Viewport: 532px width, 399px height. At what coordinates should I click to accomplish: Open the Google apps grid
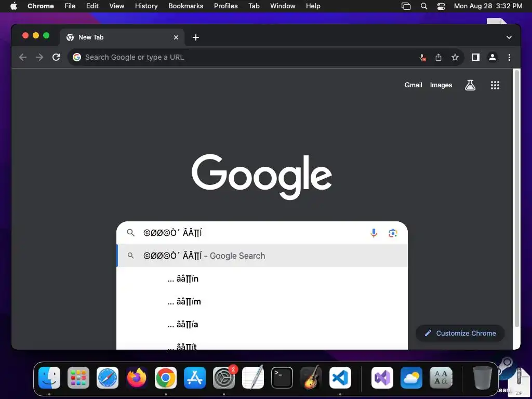tap(495, 85)
